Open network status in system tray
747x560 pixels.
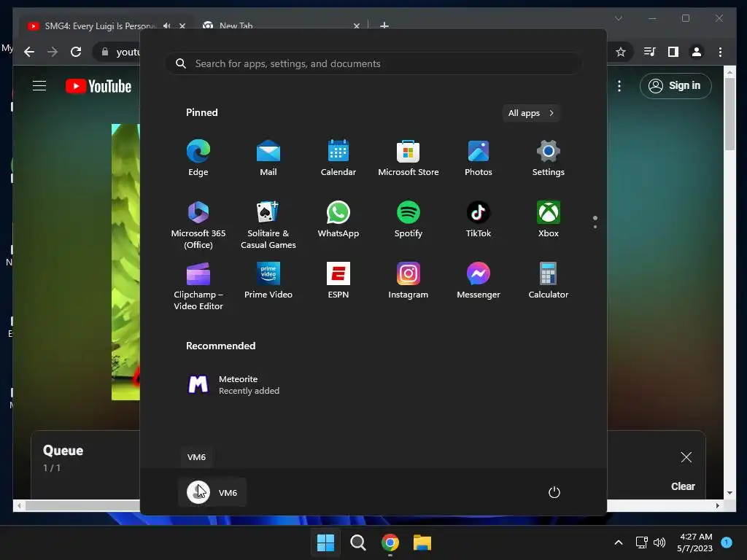tap(642, 542)
